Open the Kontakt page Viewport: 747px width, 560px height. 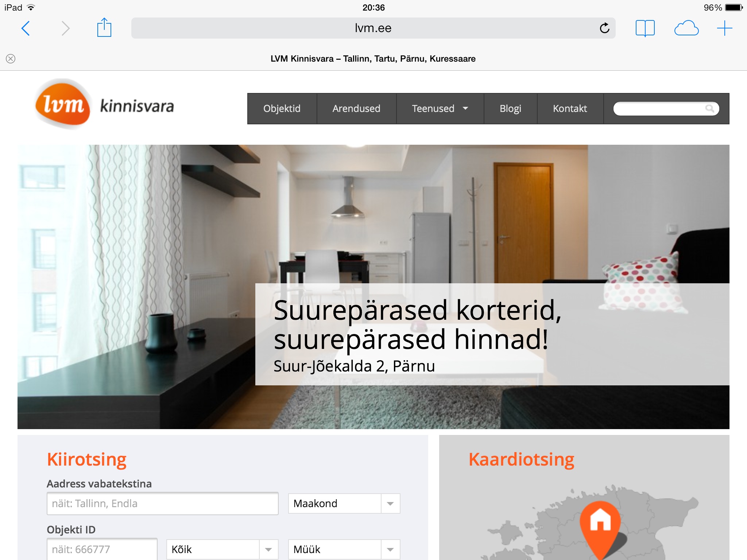click(x=570, y=109)
